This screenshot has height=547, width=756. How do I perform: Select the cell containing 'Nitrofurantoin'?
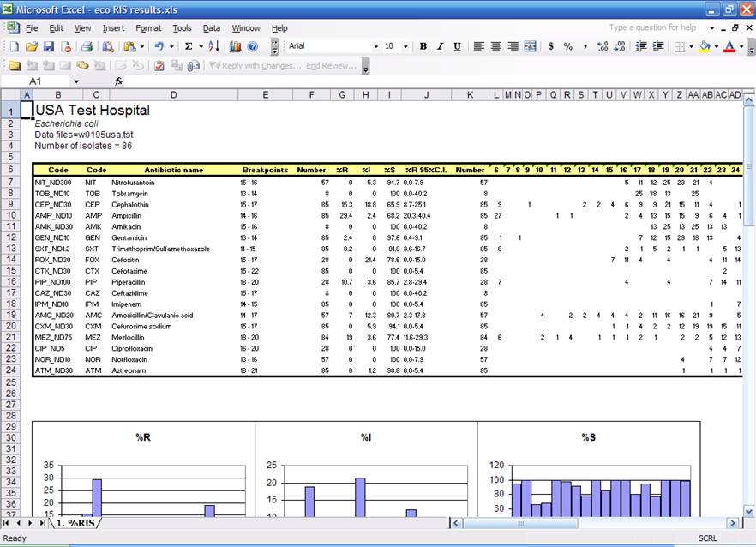[173, 183]
